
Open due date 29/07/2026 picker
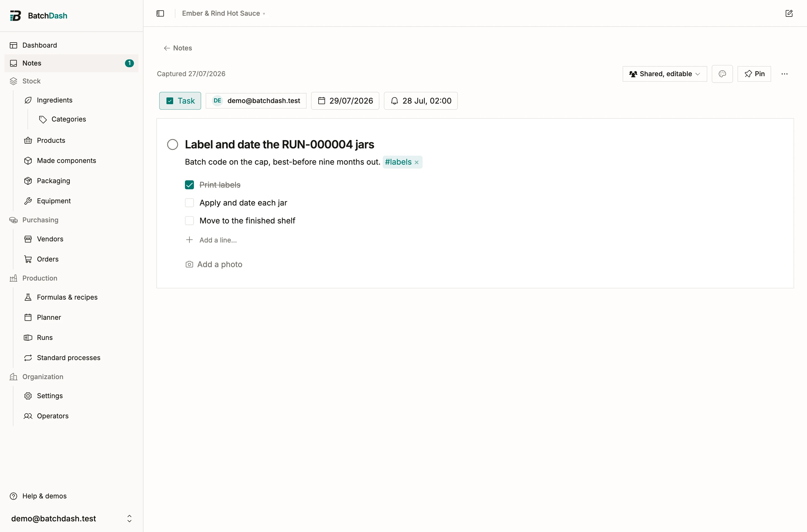(x=345, y=101)
